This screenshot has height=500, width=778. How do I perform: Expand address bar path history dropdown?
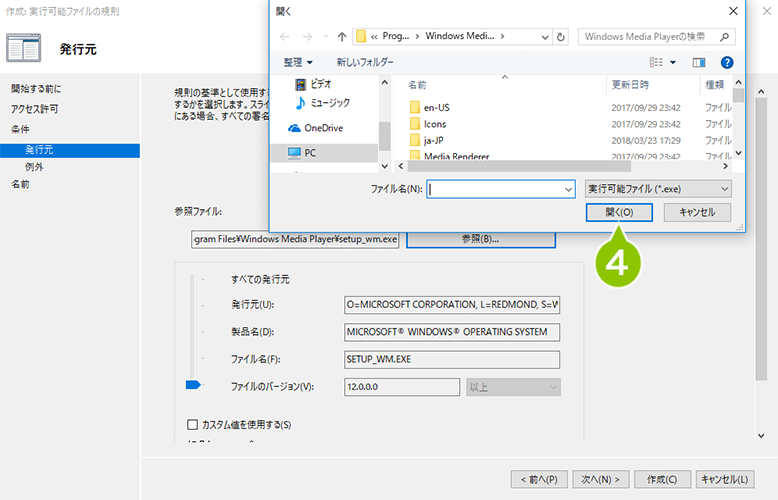click(x=545, y=37)
